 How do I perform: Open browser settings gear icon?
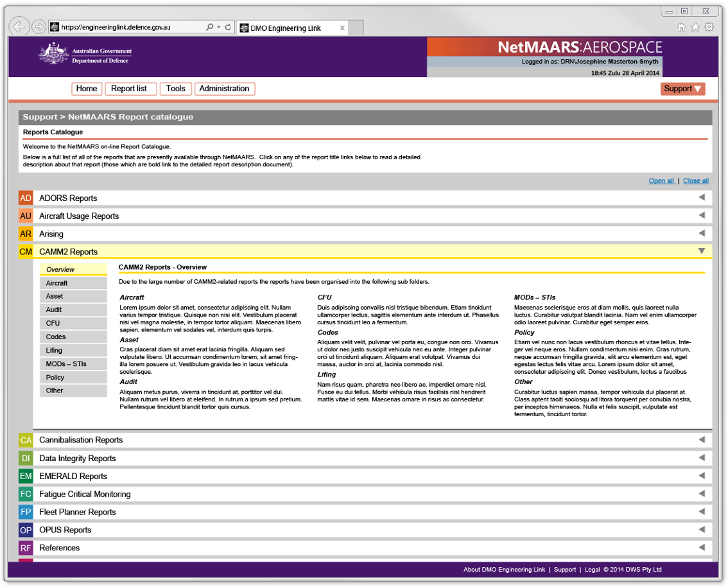point(709,27)
